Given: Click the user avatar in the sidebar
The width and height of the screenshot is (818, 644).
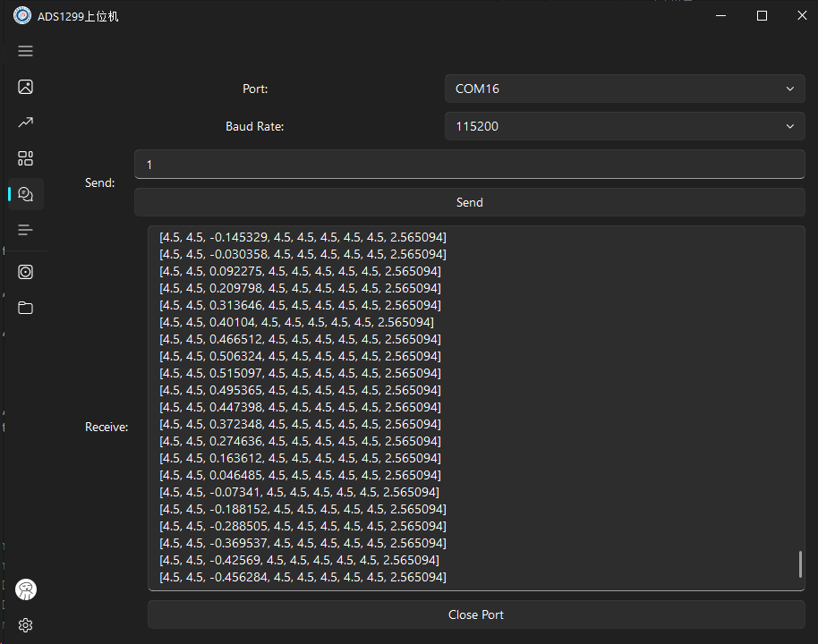Looking at the screenshot, I should (26, 589).
